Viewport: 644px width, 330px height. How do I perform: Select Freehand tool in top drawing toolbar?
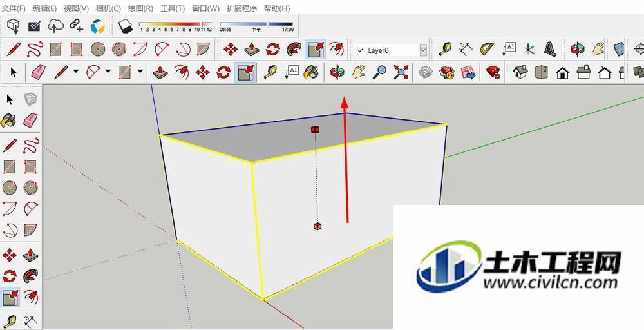35,50
